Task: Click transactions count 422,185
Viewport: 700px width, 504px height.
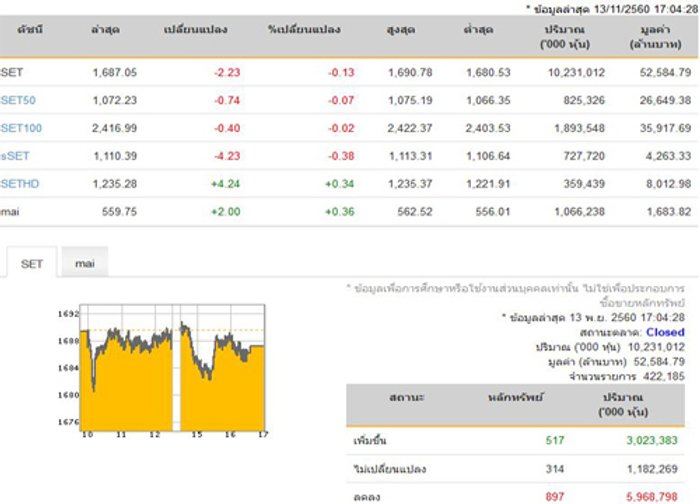Action: [664, 376]
